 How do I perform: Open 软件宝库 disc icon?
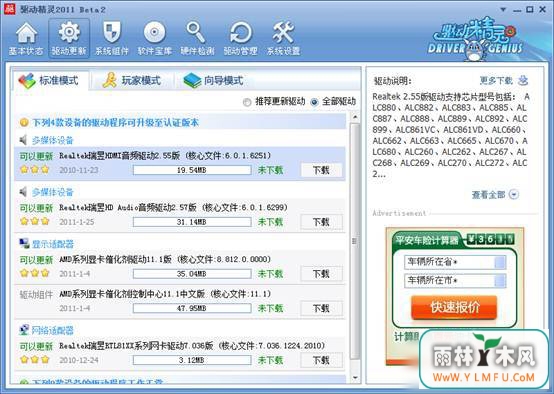(155, 38)
